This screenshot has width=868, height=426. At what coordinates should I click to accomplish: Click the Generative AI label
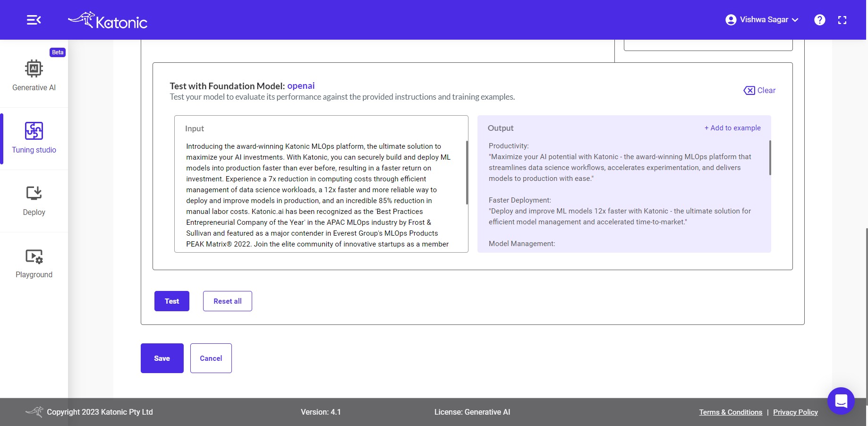34,87
